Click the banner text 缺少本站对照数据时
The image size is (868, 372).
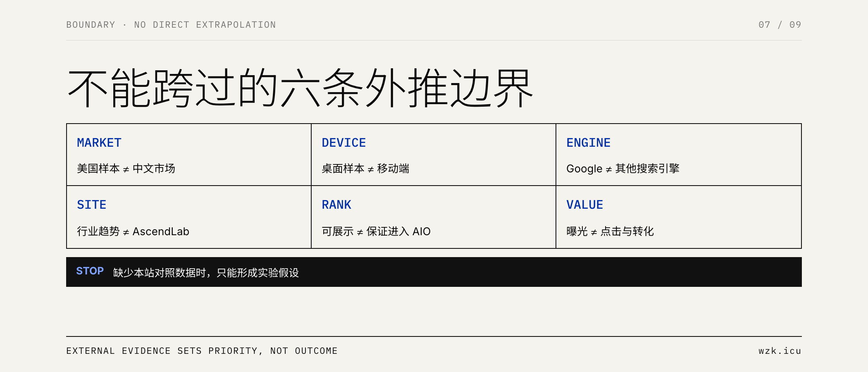point(160,273)
